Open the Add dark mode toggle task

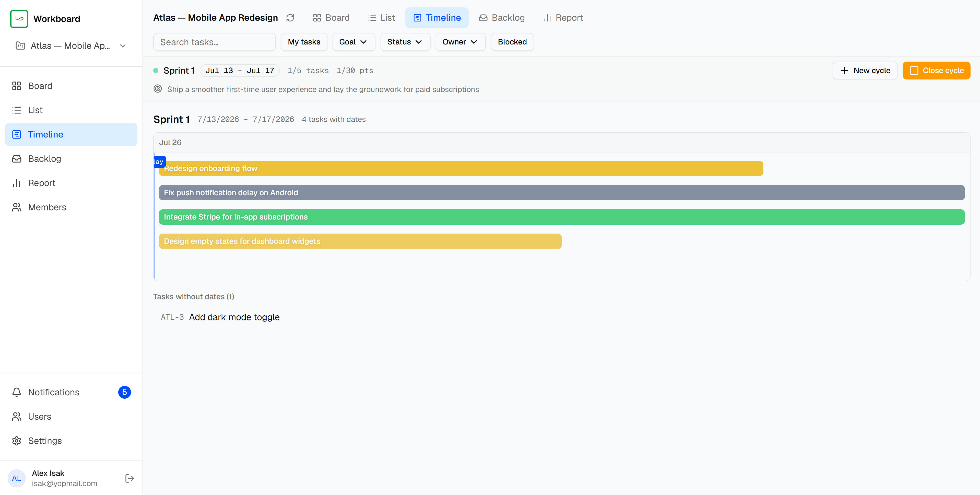(x=234, y=318)
